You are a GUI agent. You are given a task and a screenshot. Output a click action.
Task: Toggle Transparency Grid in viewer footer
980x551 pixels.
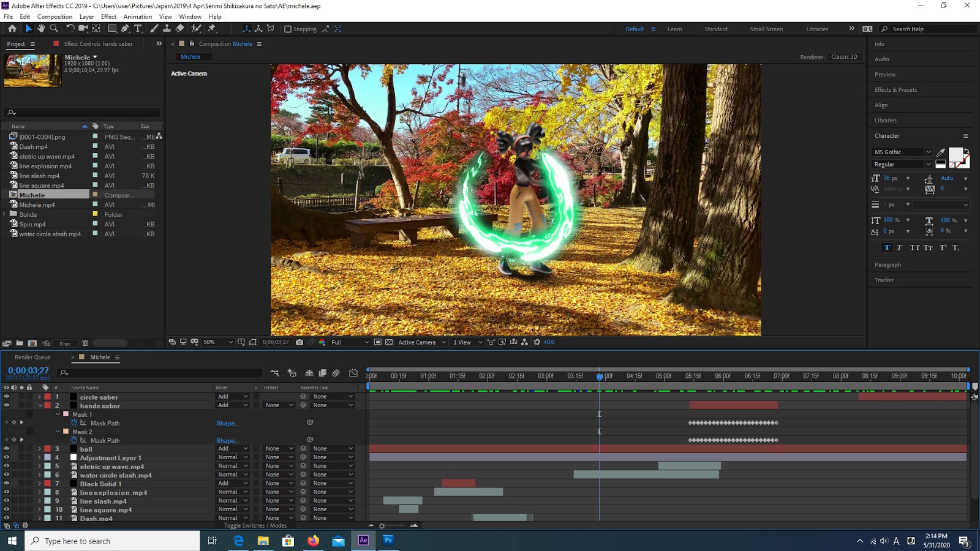pyautogui.click(x=389, y=342)
